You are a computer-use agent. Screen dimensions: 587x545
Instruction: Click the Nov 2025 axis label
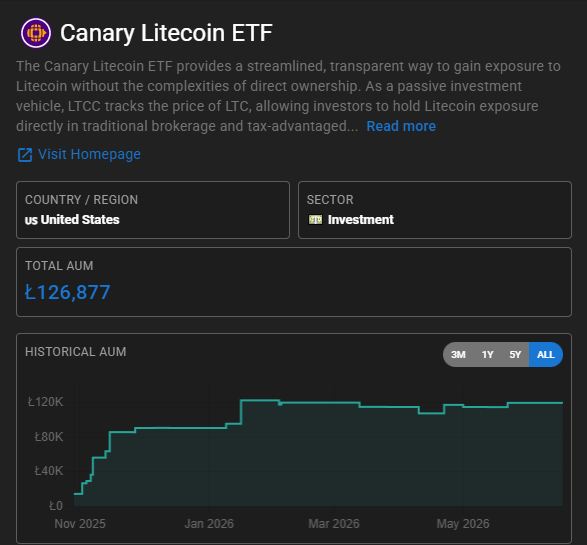[x=80, y=524]
